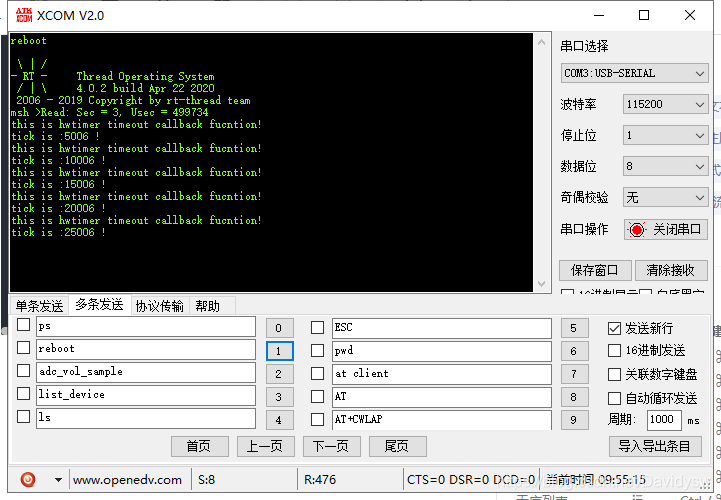Go to 首页 first page

point(200,446)
